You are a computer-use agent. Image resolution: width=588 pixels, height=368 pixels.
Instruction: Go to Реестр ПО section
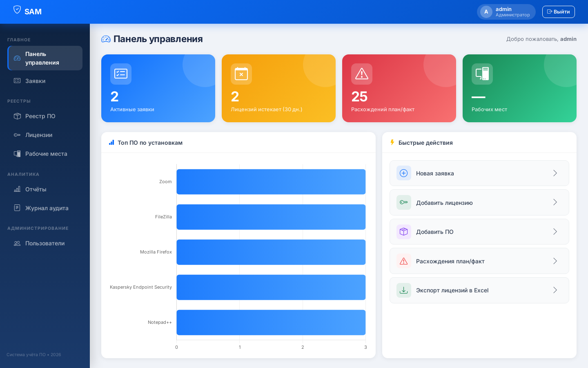pyautogui.click(x=45, y=116)
